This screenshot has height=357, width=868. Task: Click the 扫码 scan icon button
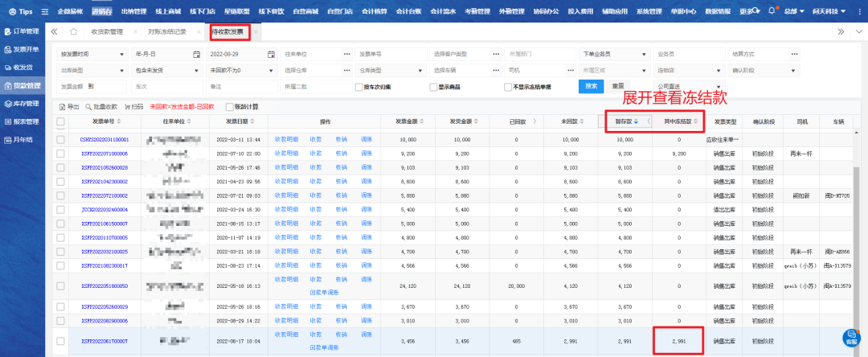click(133, 106)
